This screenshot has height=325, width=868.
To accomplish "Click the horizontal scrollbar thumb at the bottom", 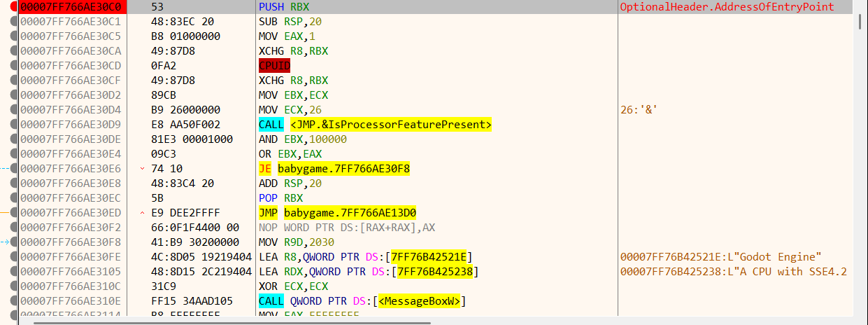I will click(x=232, y=322).
